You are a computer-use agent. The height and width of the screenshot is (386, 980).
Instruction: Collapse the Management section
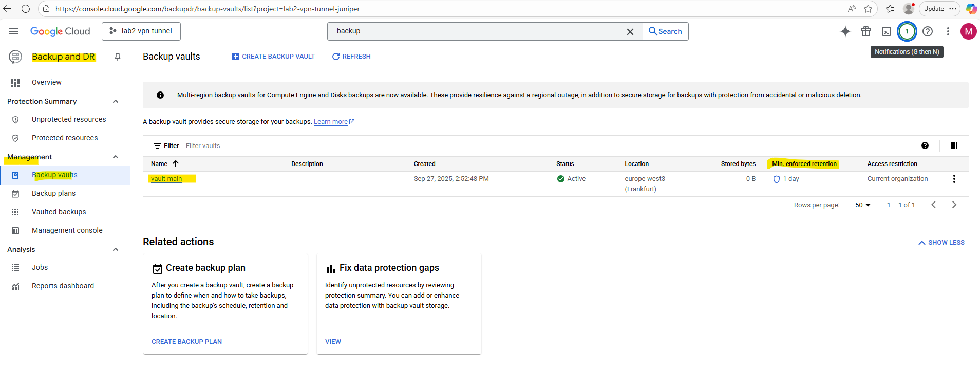pyautogui.click(x=116, y=157)
